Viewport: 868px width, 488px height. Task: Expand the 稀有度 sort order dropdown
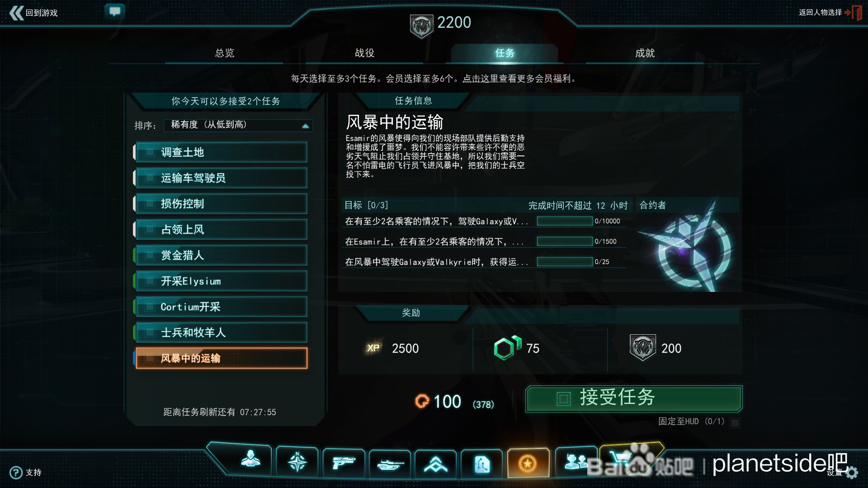(238, 125)
